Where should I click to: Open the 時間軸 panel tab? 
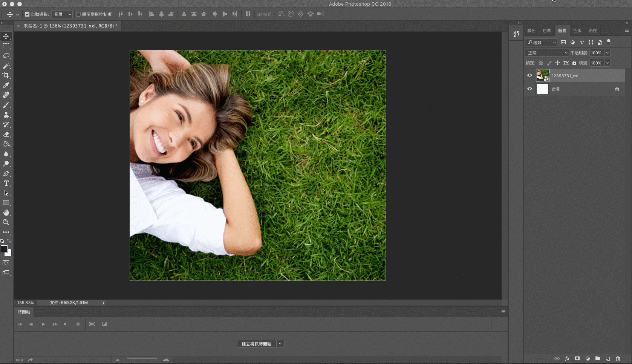[23, 312]
